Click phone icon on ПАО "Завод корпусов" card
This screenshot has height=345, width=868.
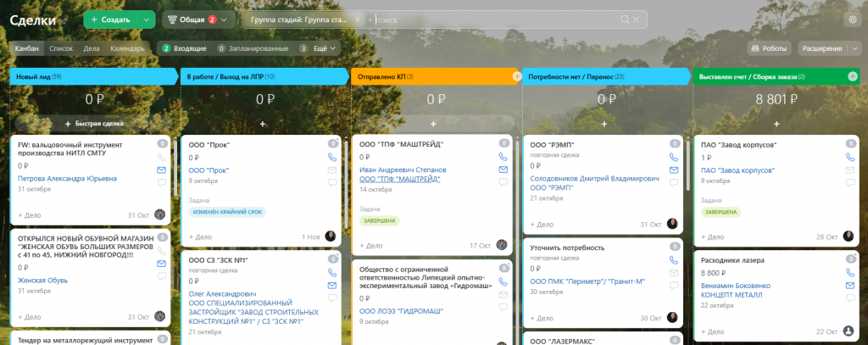click(849, 158)
